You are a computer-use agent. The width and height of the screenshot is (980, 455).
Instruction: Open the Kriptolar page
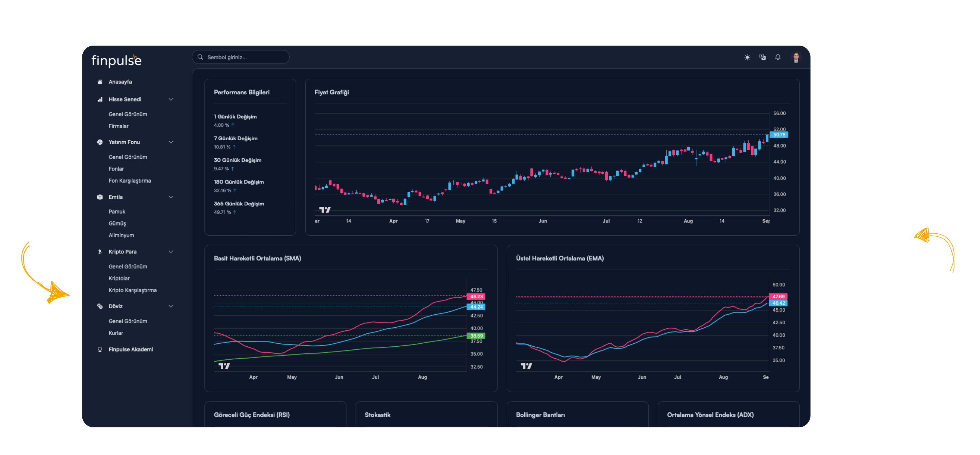point(119,278)
